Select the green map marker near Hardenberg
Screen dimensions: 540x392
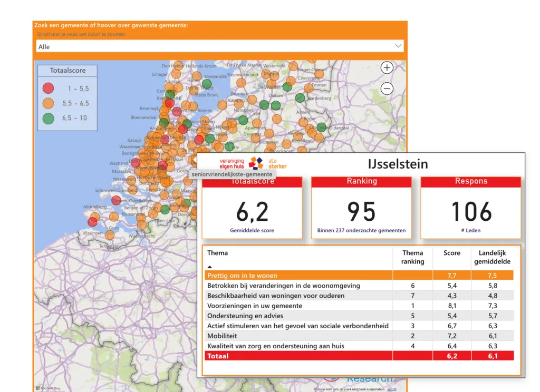300,98
